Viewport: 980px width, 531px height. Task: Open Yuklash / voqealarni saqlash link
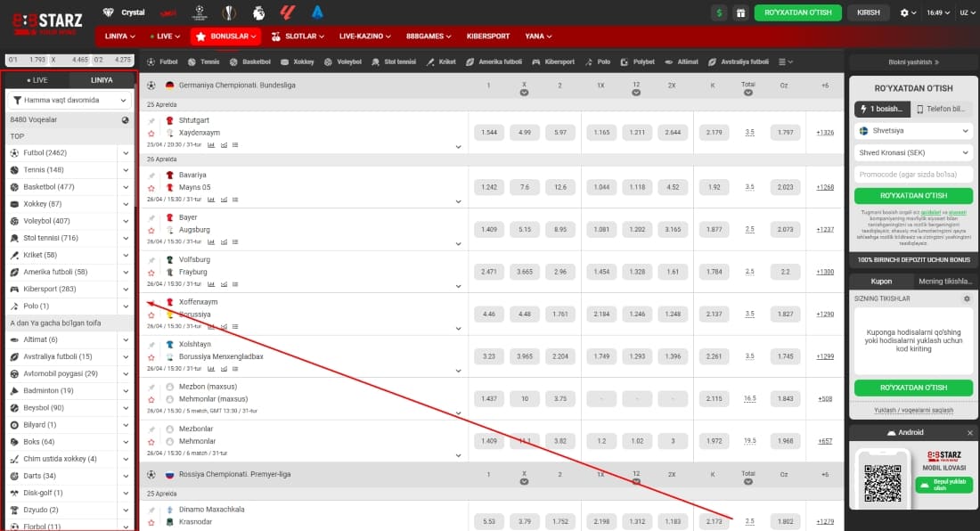click(913, 411)
